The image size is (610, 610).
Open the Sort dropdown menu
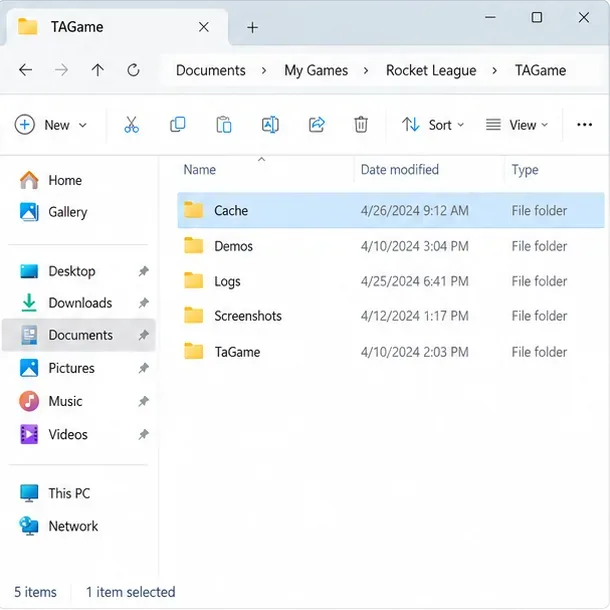coord(433,125)
